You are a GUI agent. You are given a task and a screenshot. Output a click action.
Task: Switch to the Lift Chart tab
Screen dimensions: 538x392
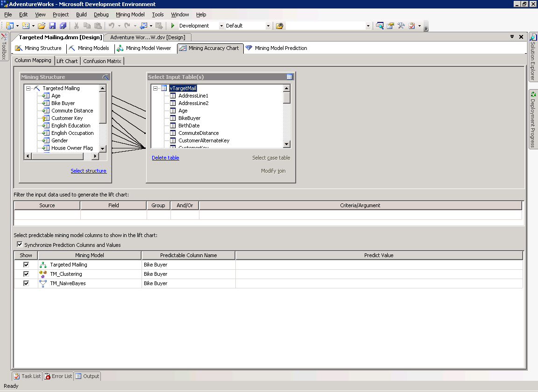67,61
